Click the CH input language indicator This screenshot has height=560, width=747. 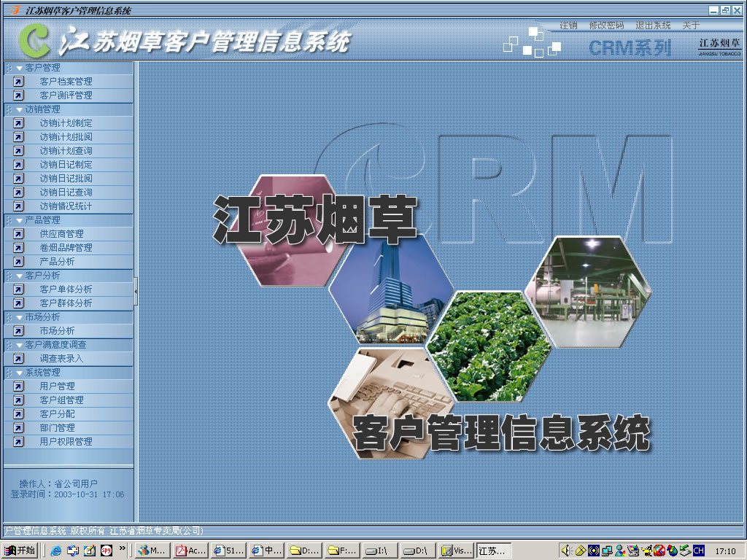[x=698, y=551]
